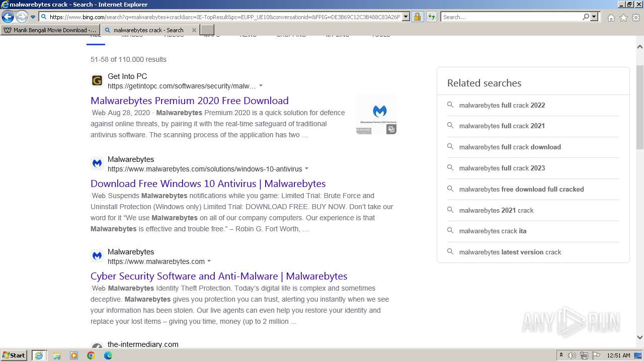
Task: Expand the address bar autocomplete dropdown
Action: [x=406, y=17]
